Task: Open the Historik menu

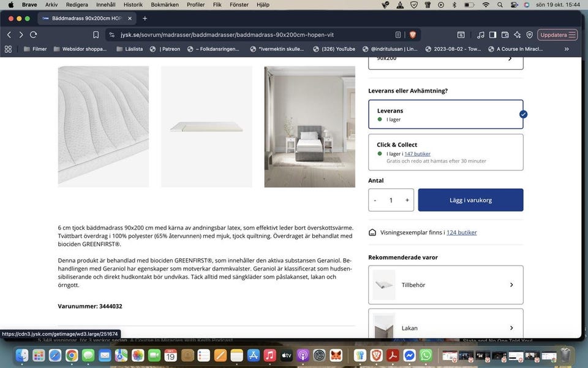Action: point(133,5)
